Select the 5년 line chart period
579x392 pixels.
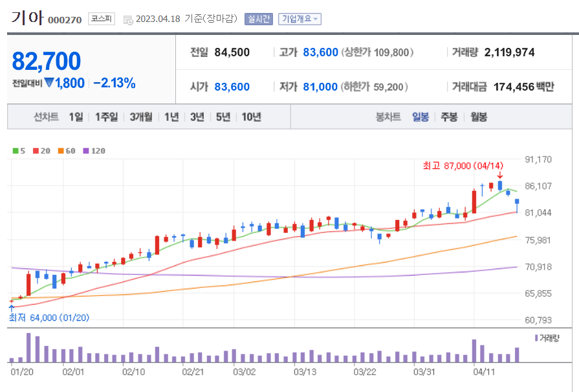click(223, 117)
